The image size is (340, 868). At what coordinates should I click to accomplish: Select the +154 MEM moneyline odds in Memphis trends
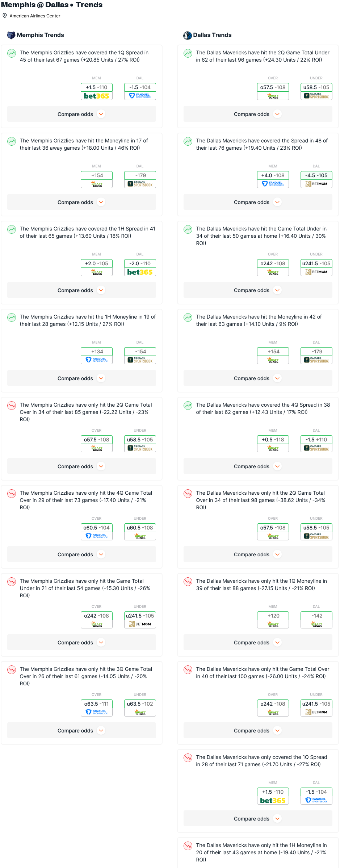(x=96, y=175)
